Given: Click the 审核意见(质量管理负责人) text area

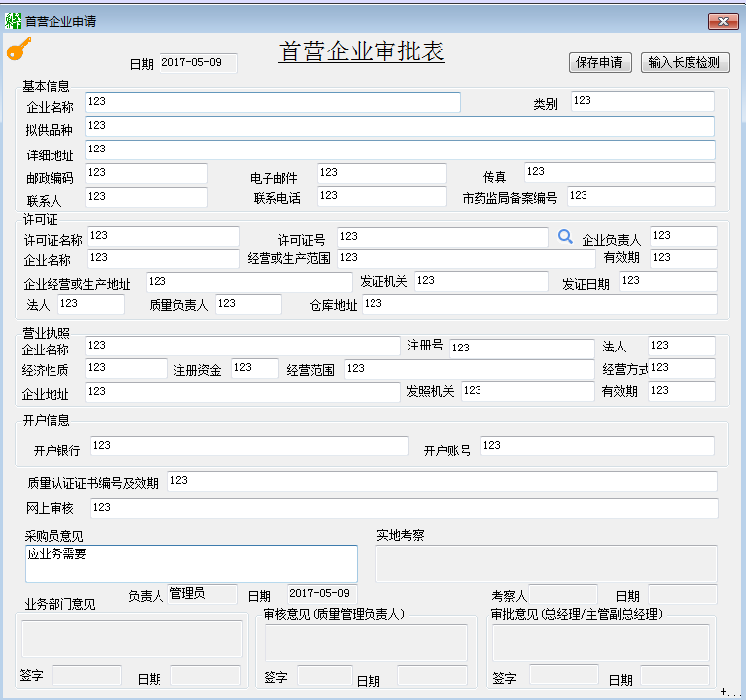Looking at the screenshot, I should click(x=366, y=643).
